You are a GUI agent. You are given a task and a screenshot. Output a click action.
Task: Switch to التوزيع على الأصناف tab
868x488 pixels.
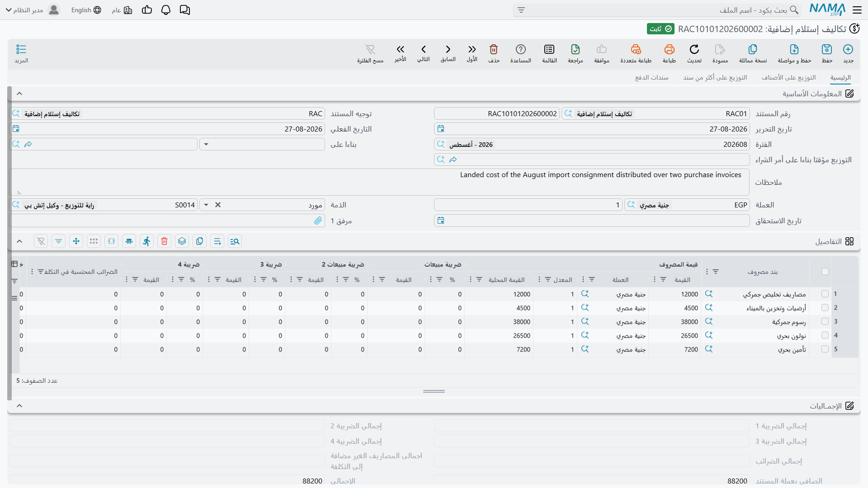[x=788, y=78]
